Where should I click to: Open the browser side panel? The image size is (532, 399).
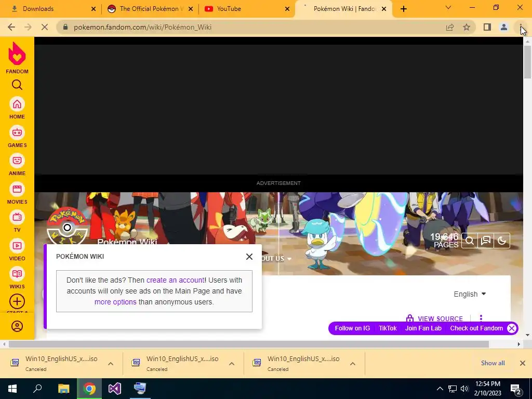pos(487,27)
